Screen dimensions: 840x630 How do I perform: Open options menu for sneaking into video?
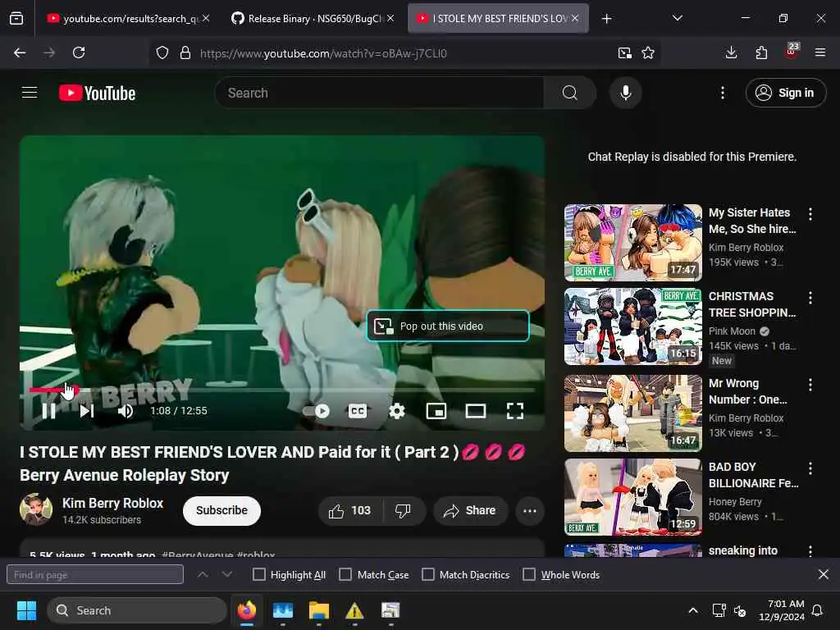click(810, 550)
